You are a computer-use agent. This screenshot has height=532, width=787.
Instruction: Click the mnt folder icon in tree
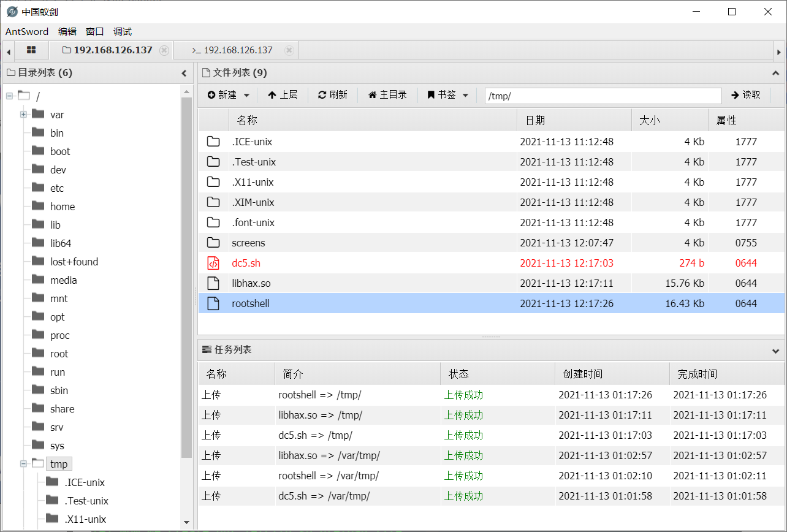point(38,298)
